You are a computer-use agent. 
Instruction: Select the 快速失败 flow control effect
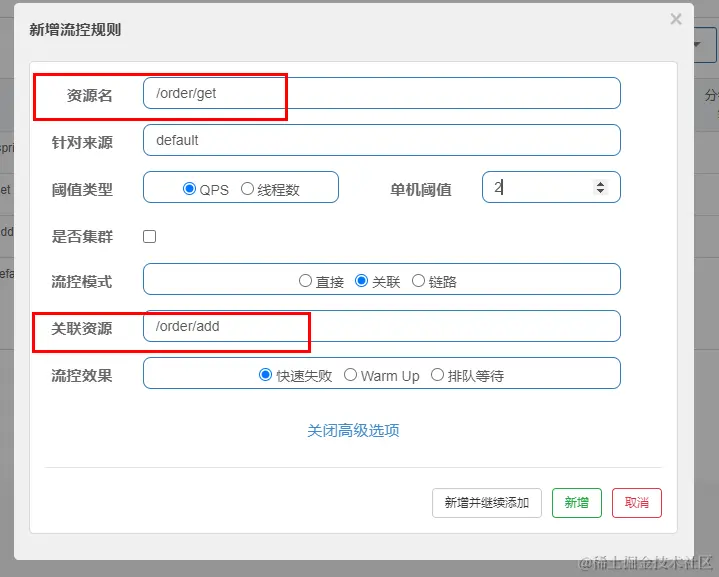tap(265, 375)
